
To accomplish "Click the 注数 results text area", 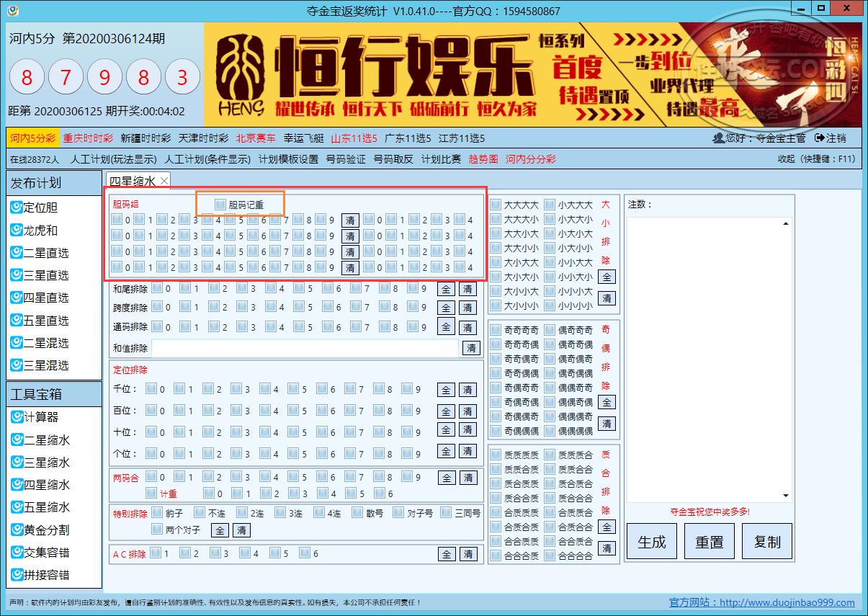I will tap(709, 360).
